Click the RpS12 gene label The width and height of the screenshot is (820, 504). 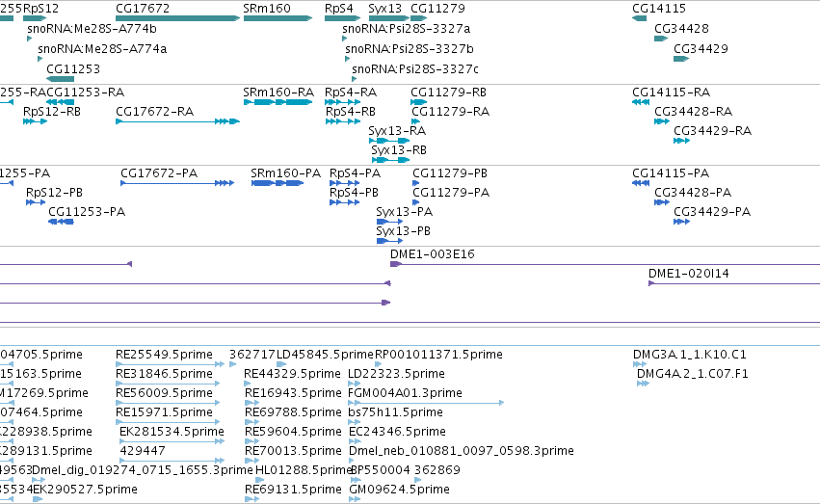[x=40, y=9]
